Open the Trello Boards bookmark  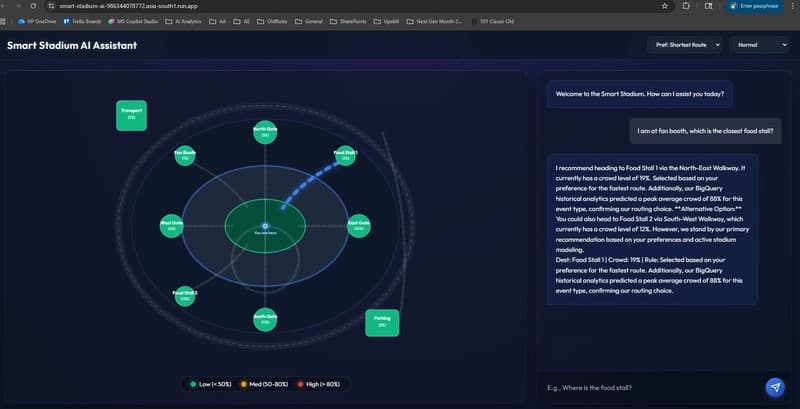pyautogui.click(x=82, y=21)
